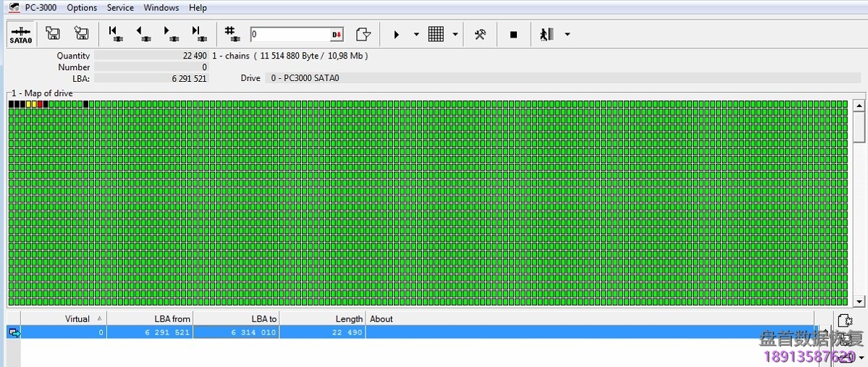The width and height of the screenshot is (868, 367).
Task: Click the SATA0 port selector icon
Action: [20, 34]
